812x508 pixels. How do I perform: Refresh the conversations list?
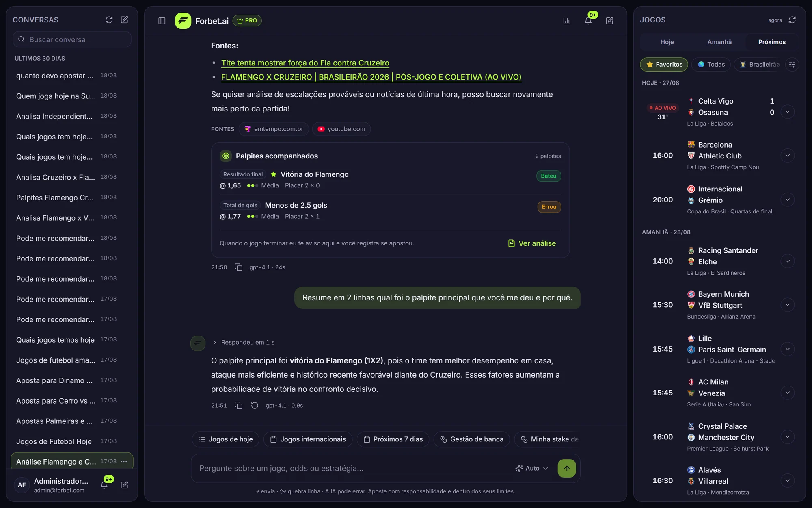109,20
